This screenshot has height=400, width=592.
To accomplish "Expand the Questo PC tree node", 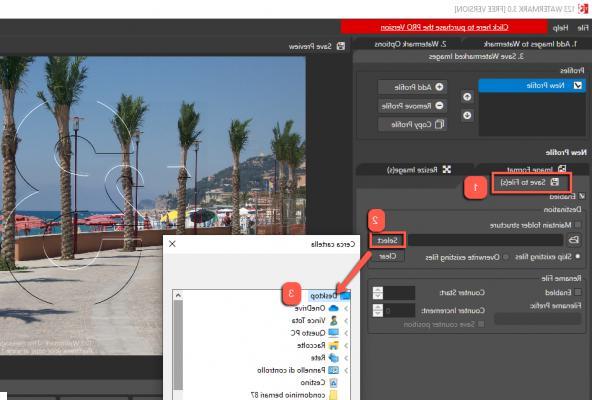I will coord(345,333).
